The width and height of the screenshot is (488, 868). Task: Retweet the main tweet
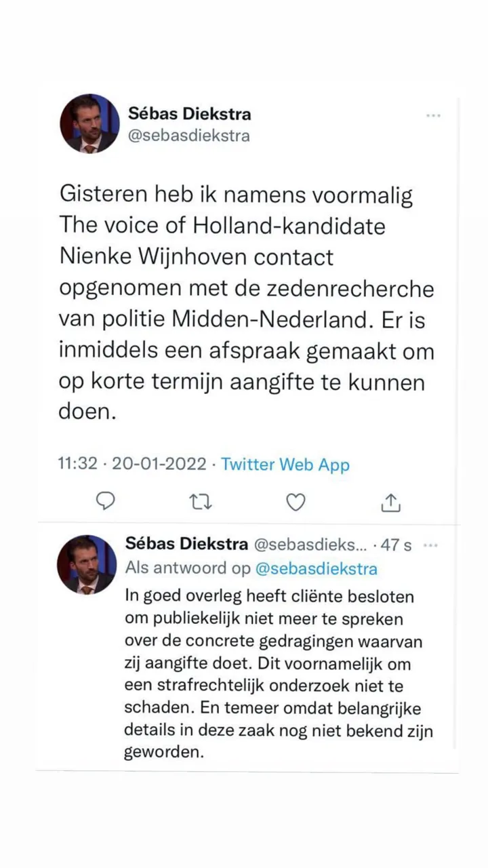201,502
